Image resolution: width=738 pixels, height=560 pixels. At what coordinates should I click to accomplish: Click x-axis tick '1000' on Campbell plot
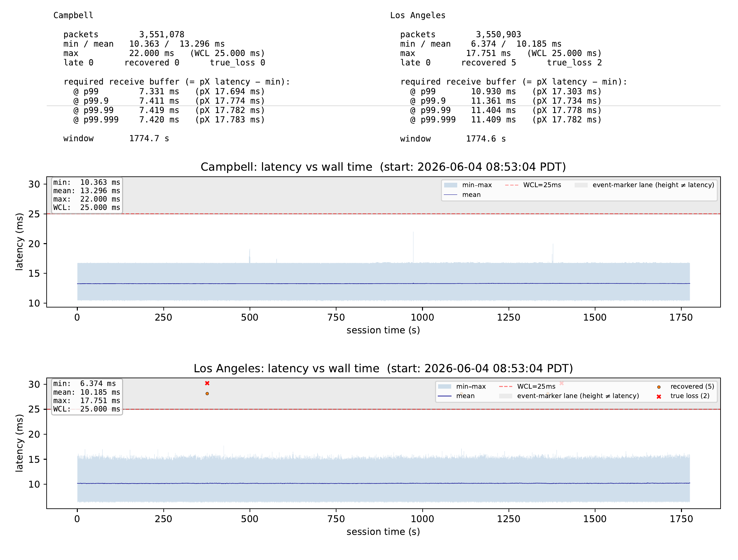(x=422, y=318)
